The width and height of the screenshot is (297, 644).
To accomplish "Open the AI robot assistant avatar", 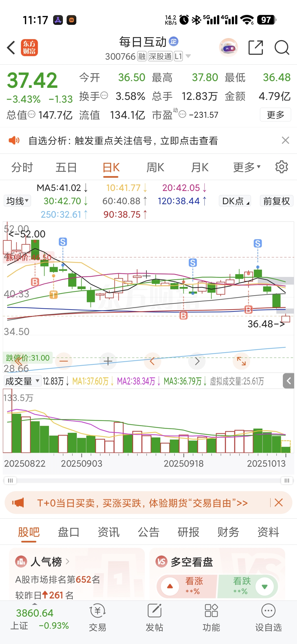I will 228,47.
